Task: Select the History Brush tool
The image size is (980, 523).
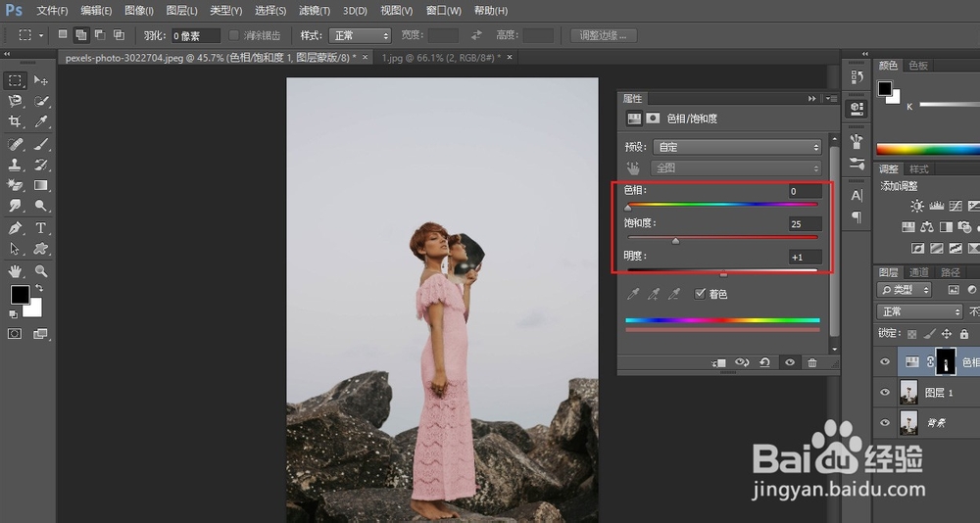Action: pyautogui.click(x=40, y=165)
